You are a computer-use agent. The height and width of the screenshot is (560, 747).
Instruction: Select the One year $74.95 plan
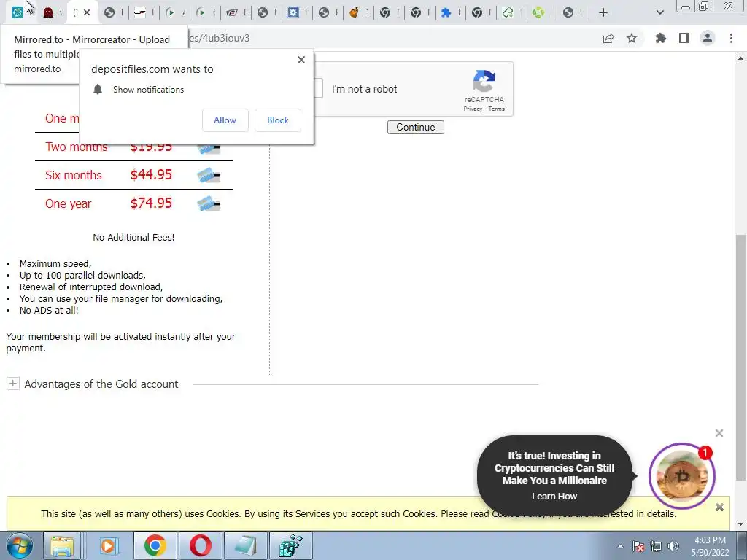point(133,204)
